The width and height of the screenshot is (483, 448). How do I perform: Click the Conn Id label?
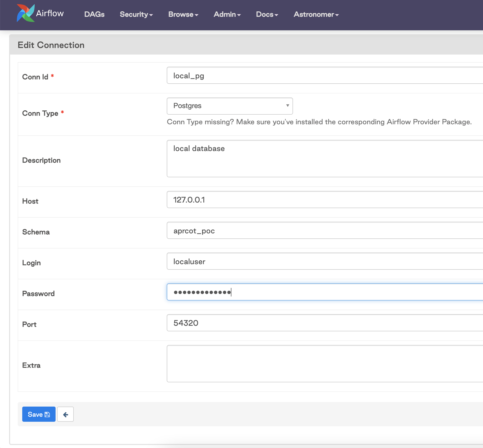(x=35, y=77)
